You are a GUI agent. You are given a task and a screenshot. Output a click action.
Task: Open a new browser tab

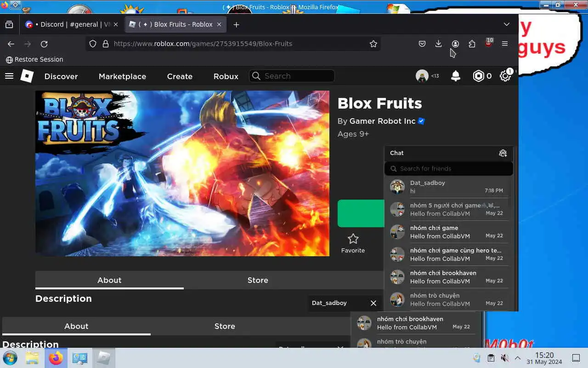tap(236, 24)
